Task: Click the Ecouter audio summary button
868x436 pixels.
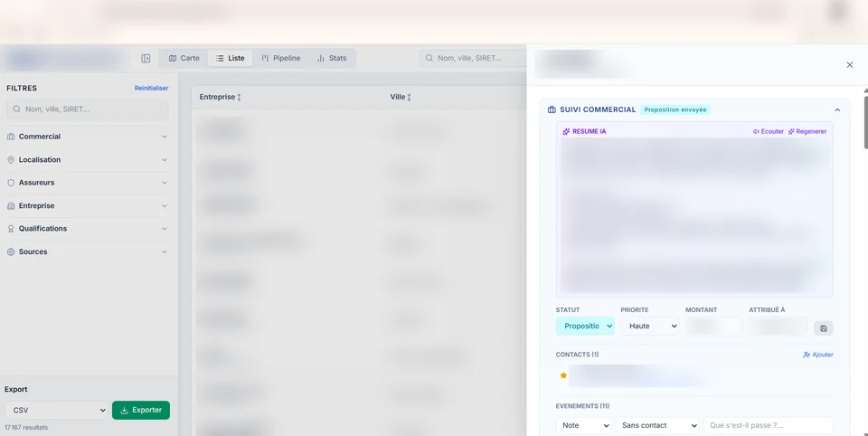Action: coord(769,131)
